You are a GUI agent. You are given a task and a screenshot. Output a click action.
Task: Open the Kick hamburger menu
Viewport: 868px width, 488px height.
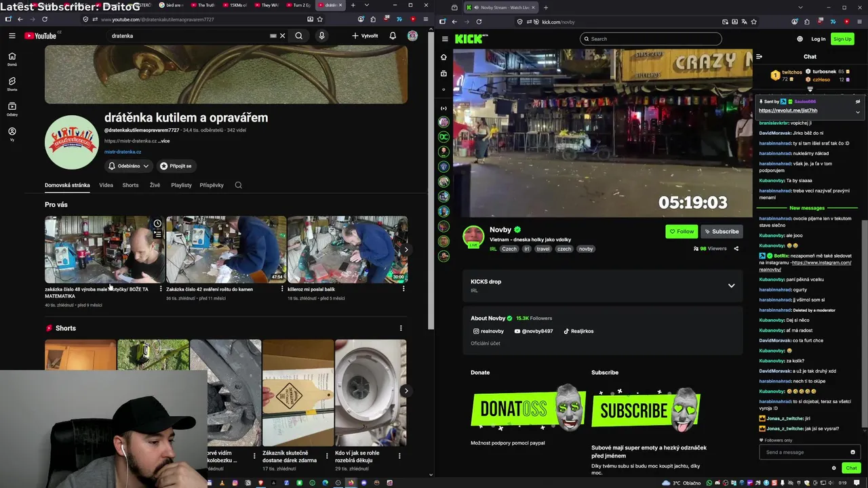click(x=444, y=39)
